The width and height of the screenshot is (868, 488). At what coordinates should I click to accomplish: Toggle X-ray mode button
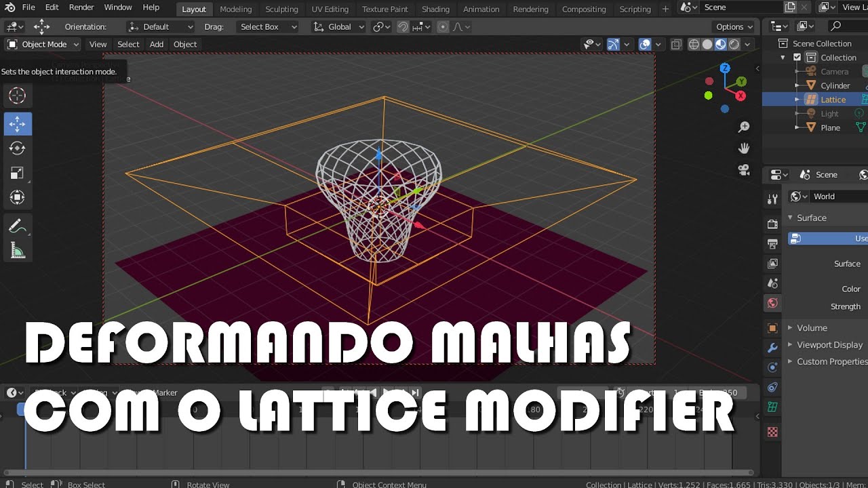tap(676, 44)
